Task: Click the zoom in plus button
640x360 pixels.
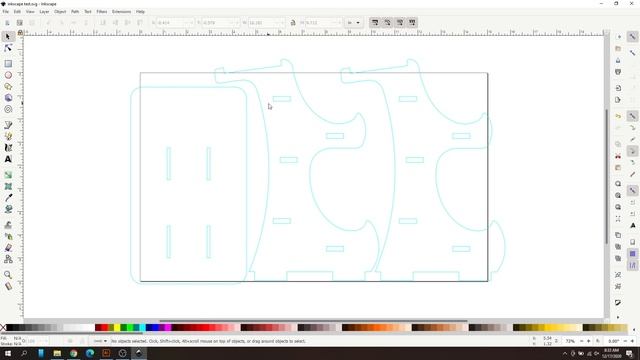Action: coord(589,341)
